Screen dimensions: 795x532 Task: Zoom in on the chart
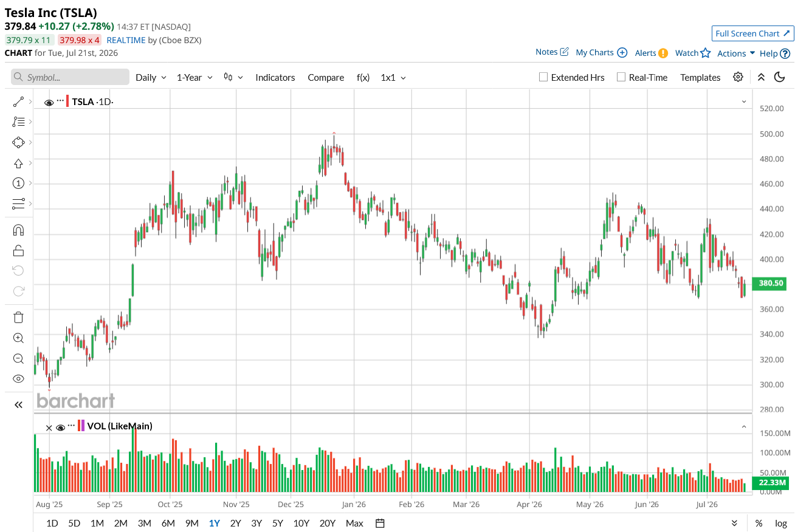pyautogui.click(x=18, y=338)
